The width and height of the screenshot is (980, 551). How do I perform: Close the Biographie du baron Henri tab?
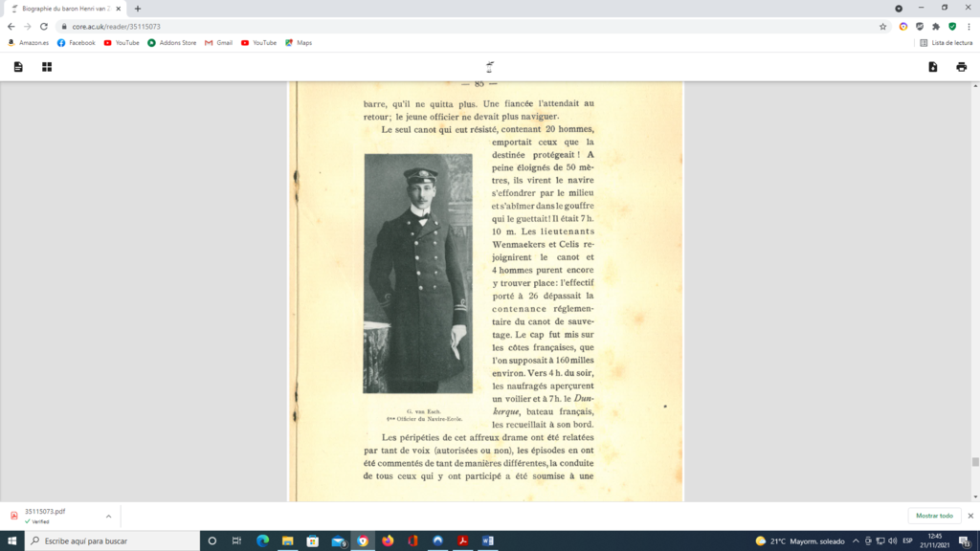click(118, 9)
